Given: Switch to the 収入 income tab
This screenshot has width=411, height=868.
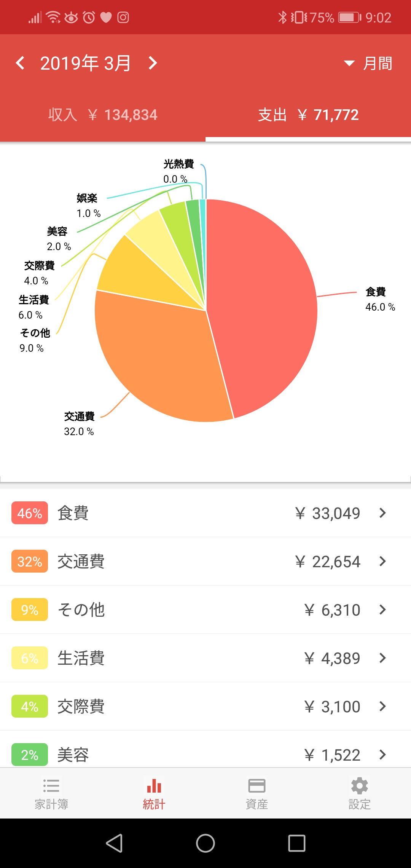Looking at the screenshot, I should (103, 115).
